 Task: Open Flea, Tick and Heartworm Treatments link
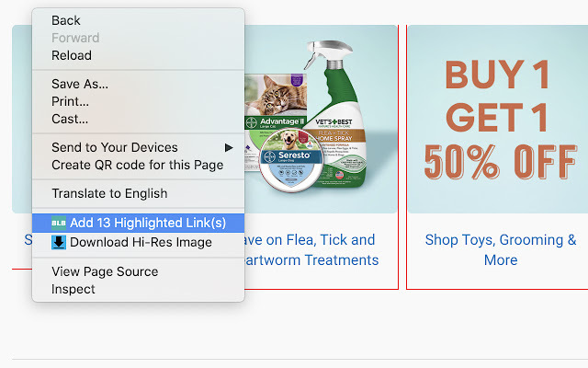[x=311, y=249]
